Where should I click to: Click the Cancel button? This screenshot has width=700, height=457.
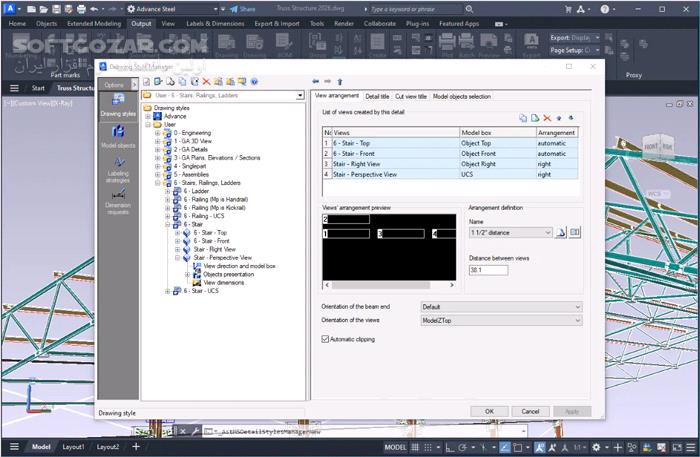point(530,411)
